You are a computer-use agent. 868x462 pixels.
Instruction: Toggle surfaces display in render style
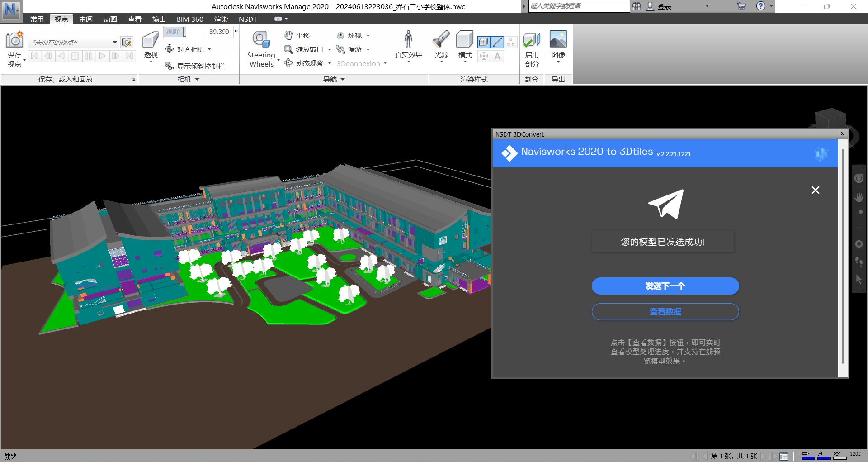[x=483, y=42]
